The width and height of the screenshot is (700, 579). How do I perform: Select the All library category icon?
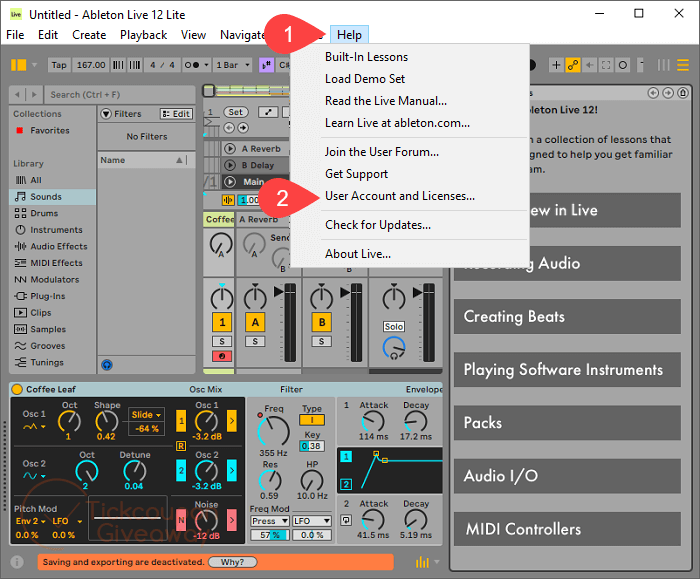[x=21, y=180]
